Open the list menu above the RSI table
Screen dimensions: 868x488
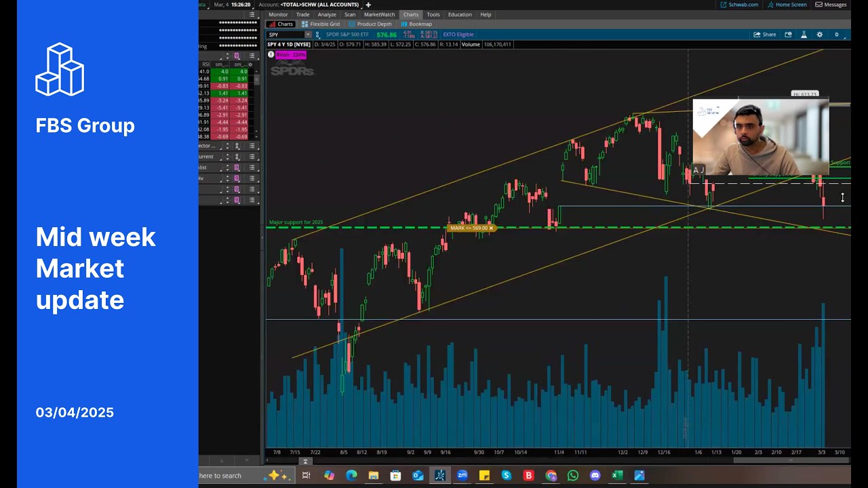(x=252, y=56)
